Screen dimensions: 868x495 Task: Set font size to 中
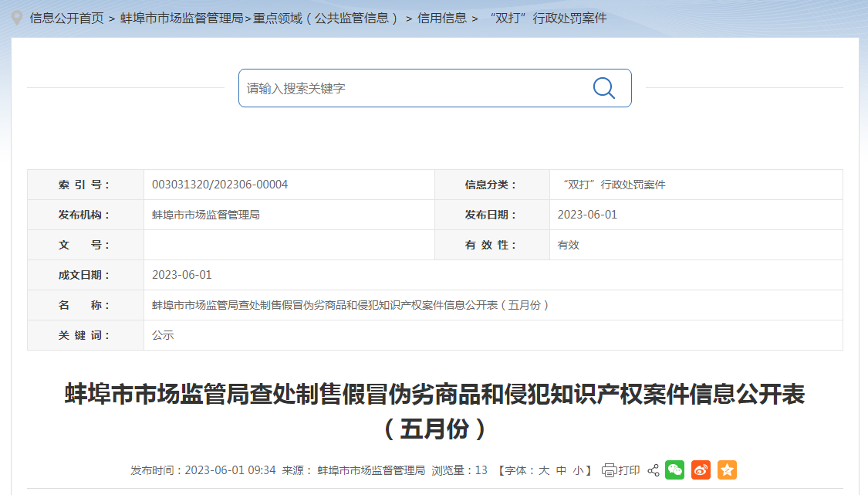562,470
